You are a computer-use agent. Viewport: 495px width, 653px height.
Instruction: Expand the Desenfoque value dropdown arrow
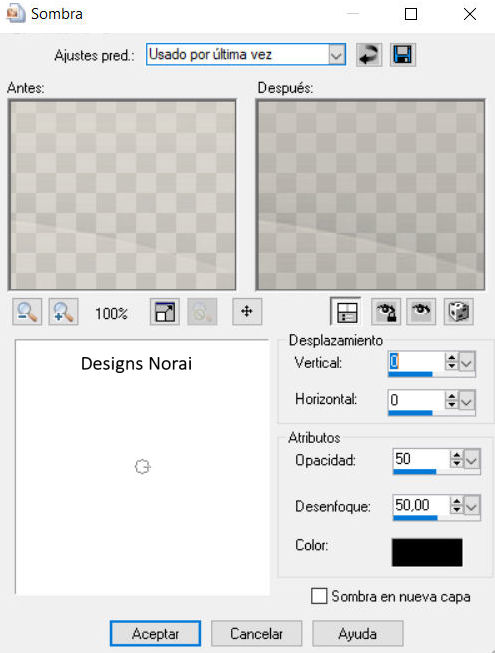472,506
